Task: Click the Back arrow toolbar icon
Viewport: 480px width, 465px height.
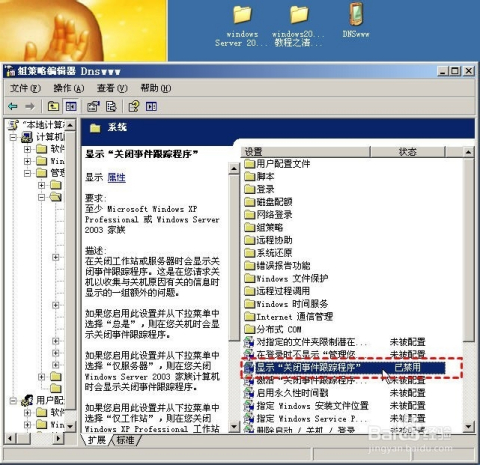Action: 13,106
